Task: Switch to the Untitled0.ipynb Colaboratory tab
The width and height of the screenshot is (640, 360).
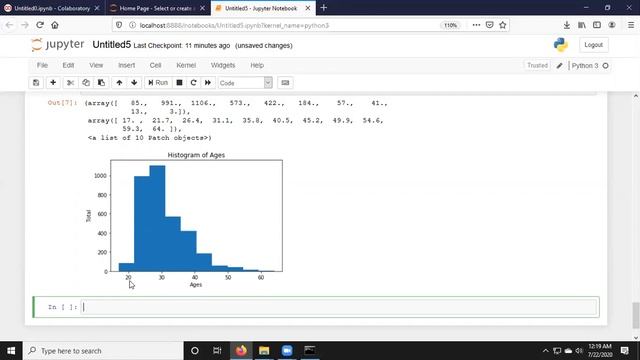Action: (x=52, y=8)
